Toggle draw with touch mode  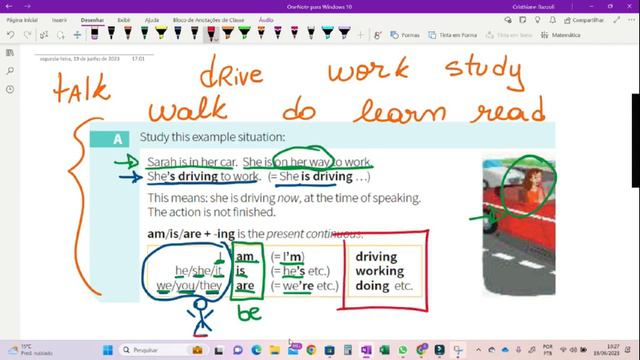378,36
